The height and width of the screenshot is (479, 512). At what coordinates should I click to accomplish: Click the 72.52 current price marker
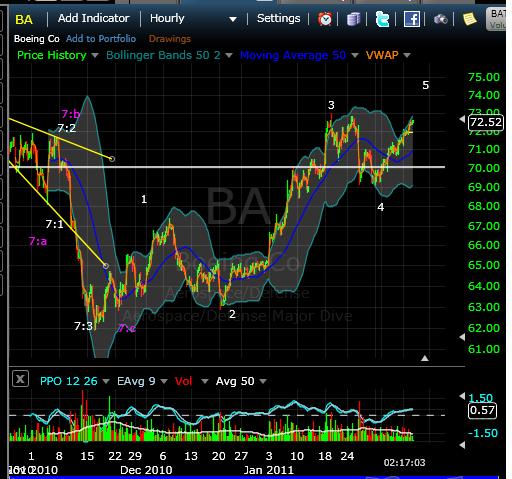click(x=485, y=122)
